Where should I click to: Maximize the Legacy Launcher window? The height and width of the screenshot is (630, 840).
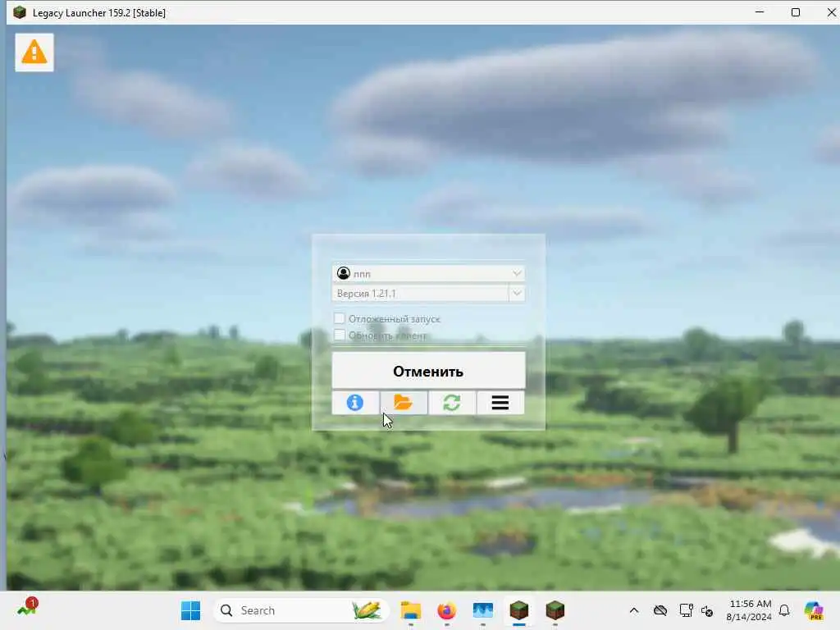796,11
